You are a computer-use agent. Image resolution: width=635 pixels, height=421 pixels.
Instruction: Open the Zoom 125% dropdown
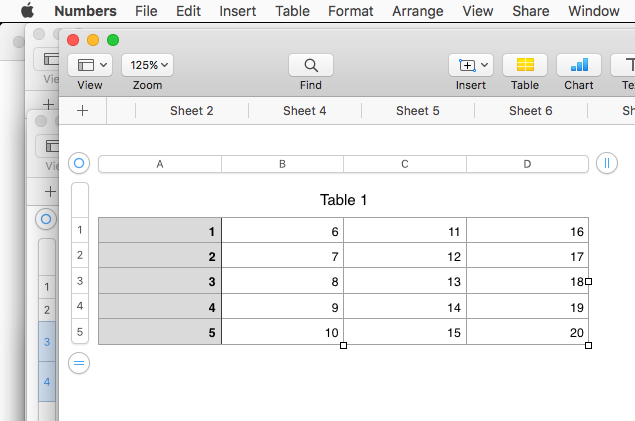[147, 65]
